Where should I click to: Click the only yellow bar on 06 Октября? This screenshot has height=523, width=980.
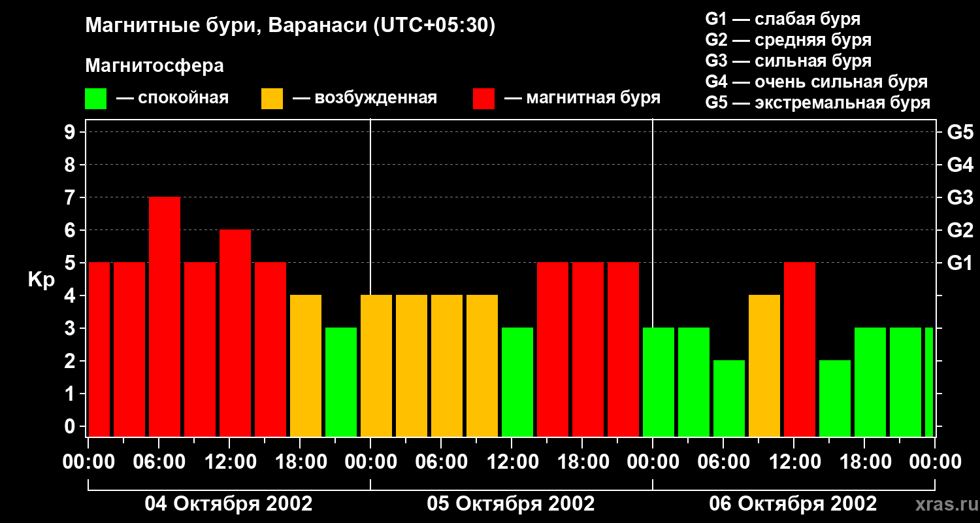pos(764,366)
